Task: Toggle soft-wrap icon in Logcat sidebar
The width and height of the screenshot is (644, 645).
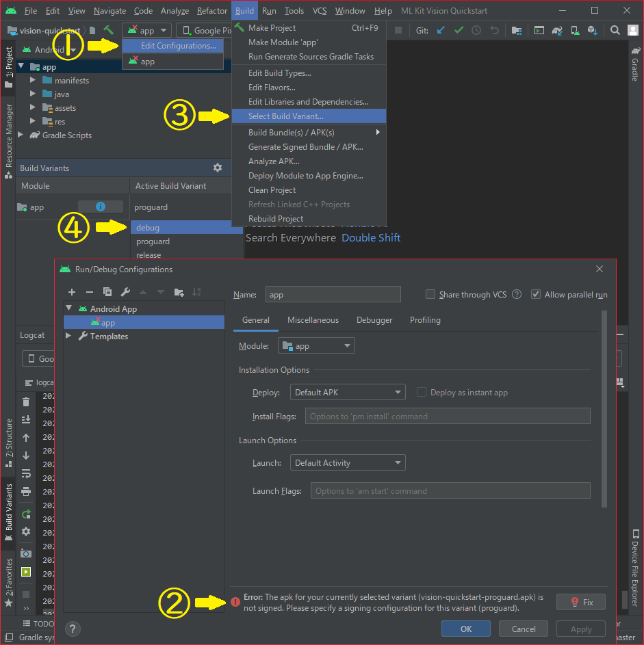Action: click(26, 473)
